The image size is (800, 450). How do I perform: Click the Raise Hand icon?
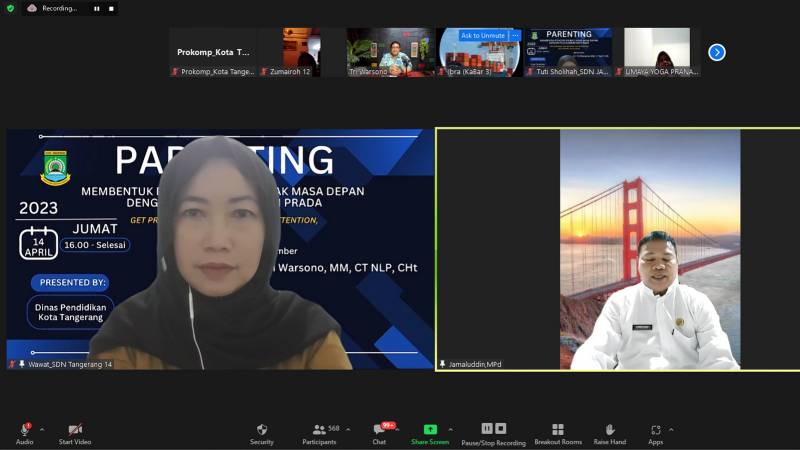pyautogui.click(x=610, y=429)
